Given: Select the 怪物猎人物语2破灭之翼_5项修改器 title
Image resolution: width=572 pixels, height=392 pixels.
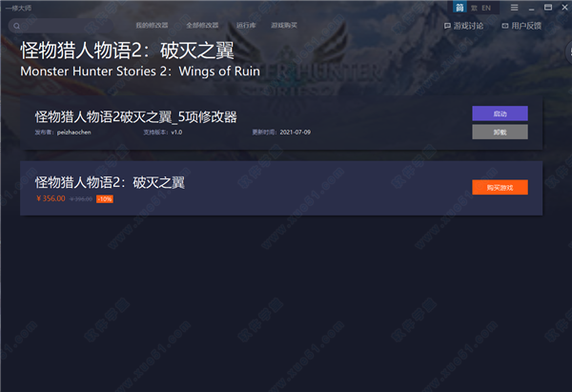Looking at the screenshot, I should coord(135,117).
